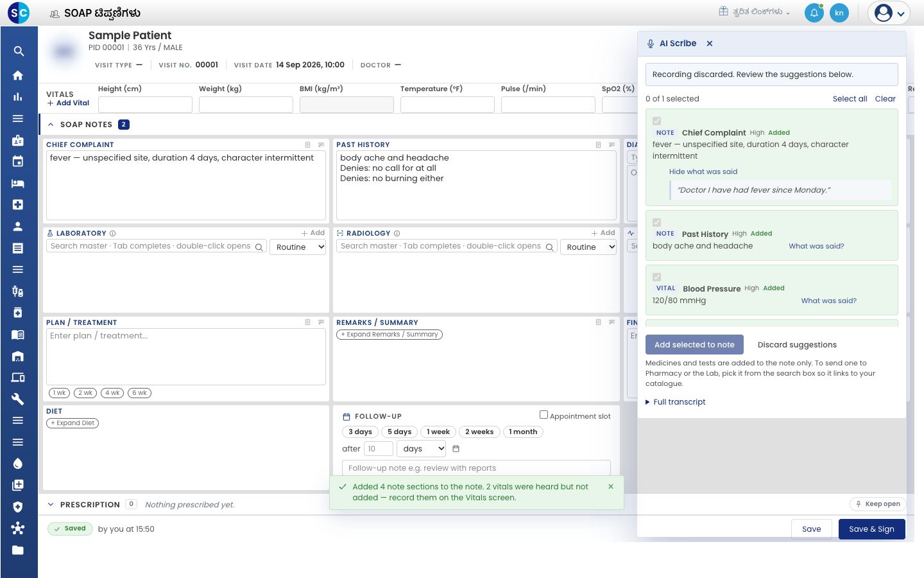Open the quick links menu in the top bar
The width and height of the screenshot is (924, 578).
coord(755,12)
